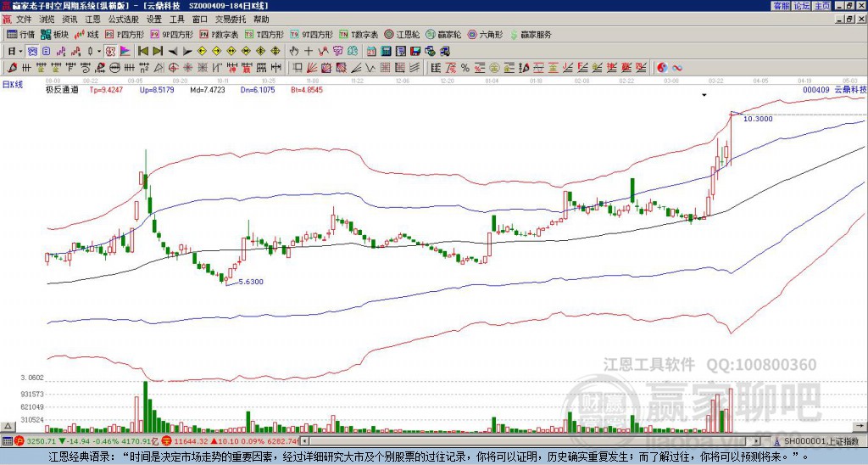This screenshot has width=868, height=465.
Task: Jump to last bar with skip-end icon
Action: pos(158,52)
